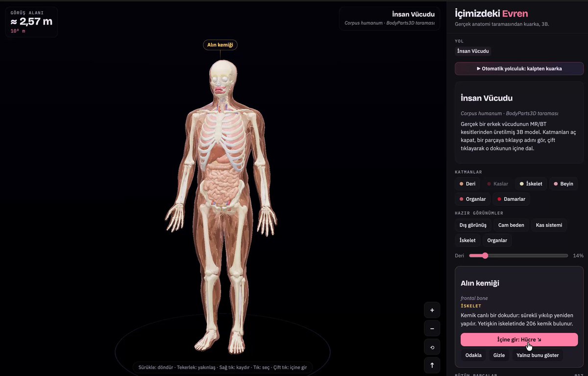Go up a level with the arrow button
Viewport: 588px width, 376px height.
coord(432,365)
